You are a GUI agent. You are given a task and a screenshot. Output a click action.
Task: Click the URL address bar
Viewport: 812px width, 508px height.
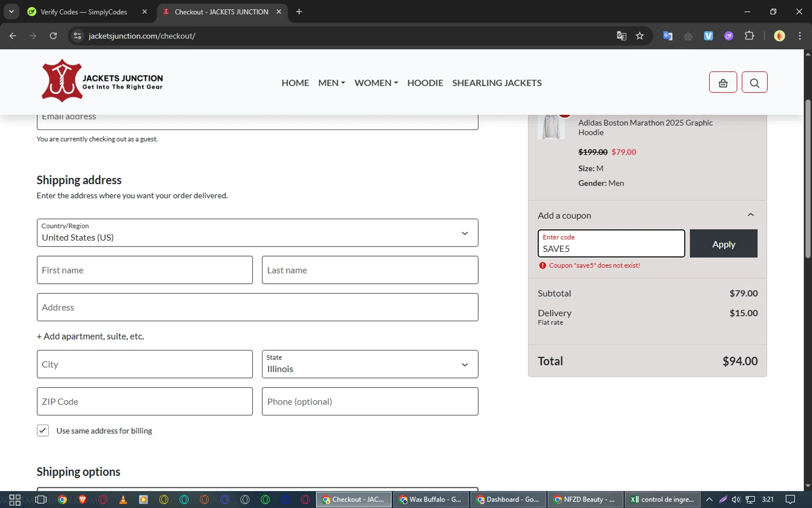[x=346, y=36]
